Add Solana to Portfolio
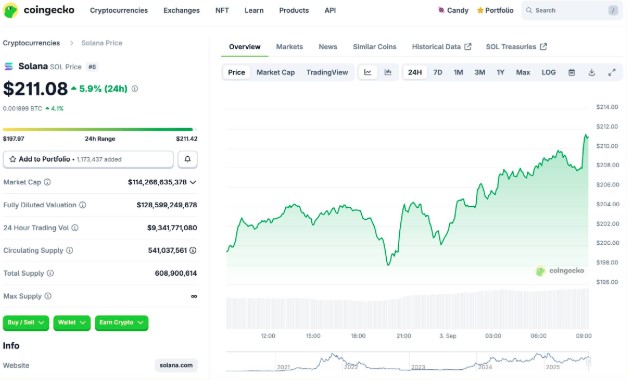This screenshot has width=627, height=380. pyautogui.click(x=88, y=159)
